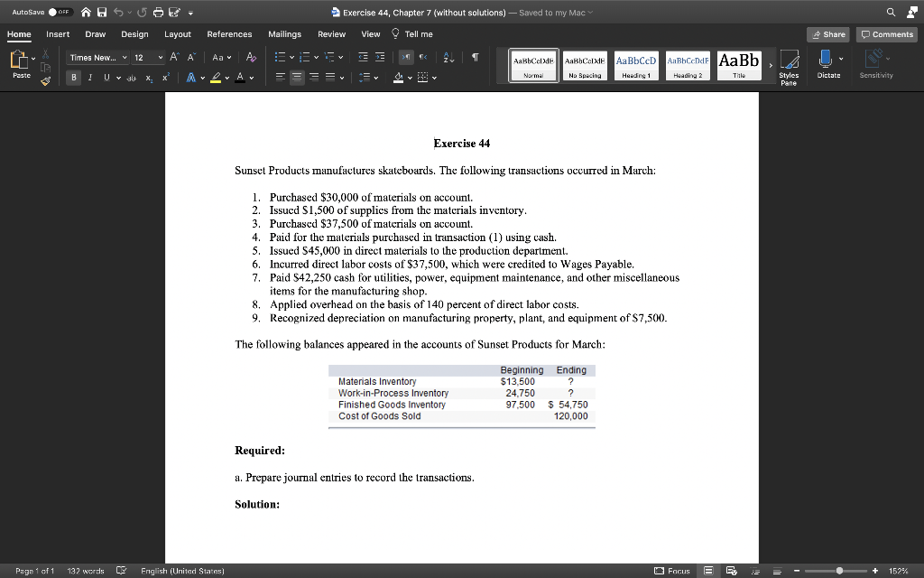
Task: Click the sort icon
Action: tap(448, 57)
